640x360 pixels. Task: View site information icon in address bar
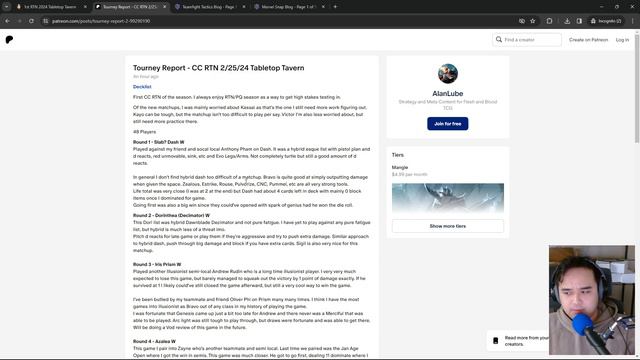[x=46, y=21]
